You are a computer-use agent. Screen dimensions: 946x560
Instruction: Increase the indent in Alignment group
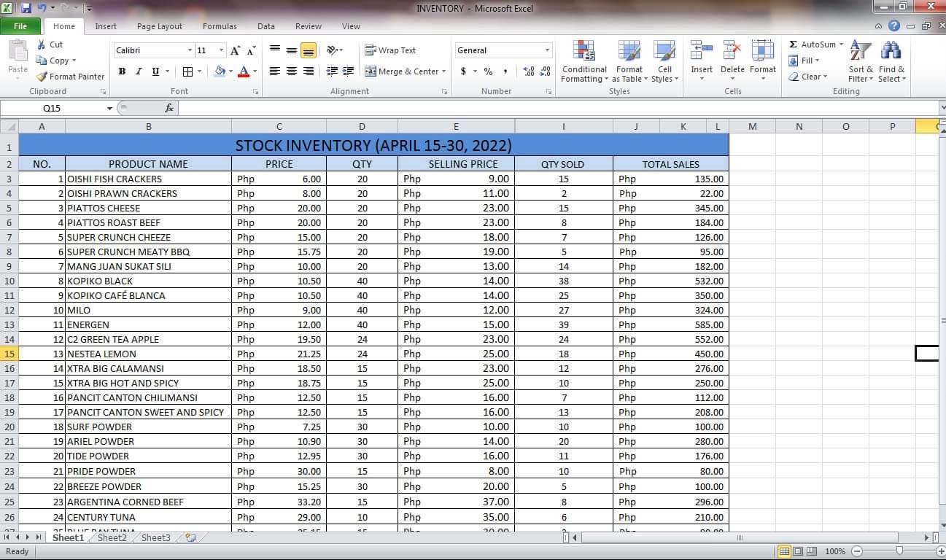coord(349,71)
